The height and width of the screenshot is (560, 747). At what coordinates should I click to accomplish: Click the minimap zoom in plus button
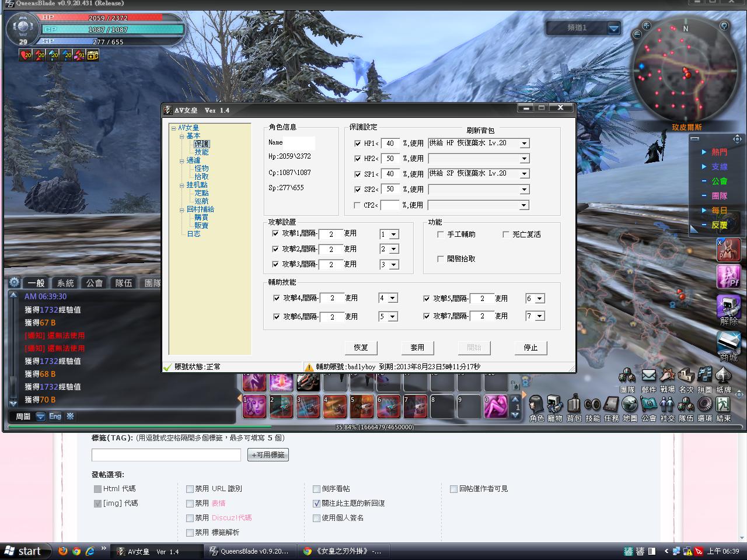point(646,26)
